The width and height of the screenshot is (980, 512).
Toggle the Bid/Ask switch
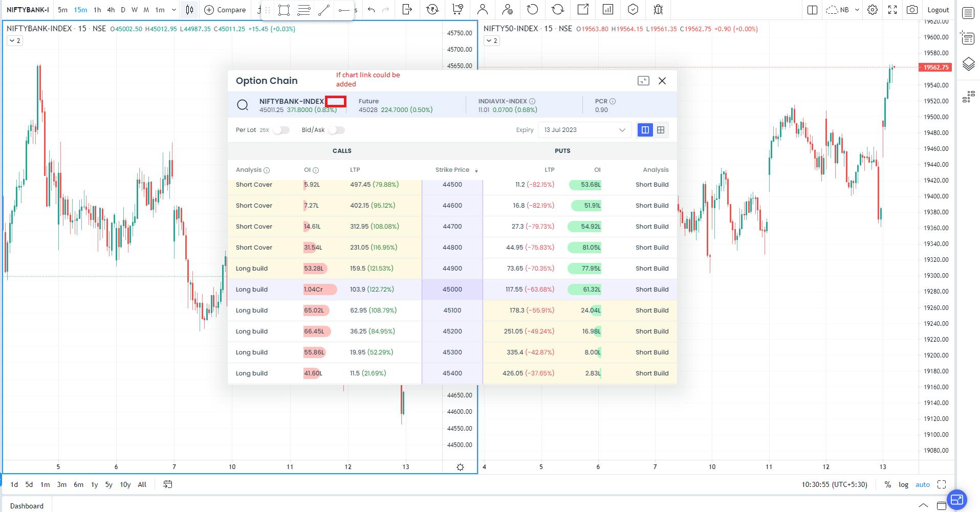pyautogui.click(x=336, y=130)
